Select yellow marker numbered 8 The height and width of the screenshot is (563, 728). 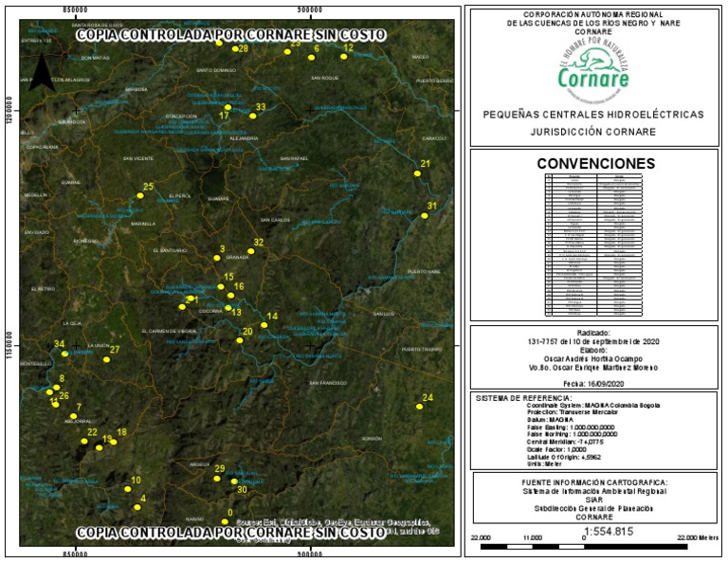tap(57, 387)
